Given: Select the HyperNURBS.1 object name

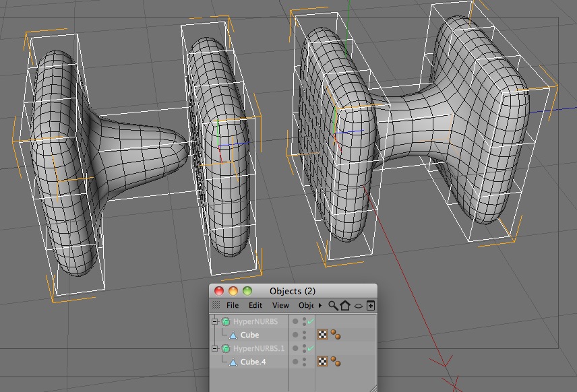Looking at the screenshot, I should click(x=259, y=348).
